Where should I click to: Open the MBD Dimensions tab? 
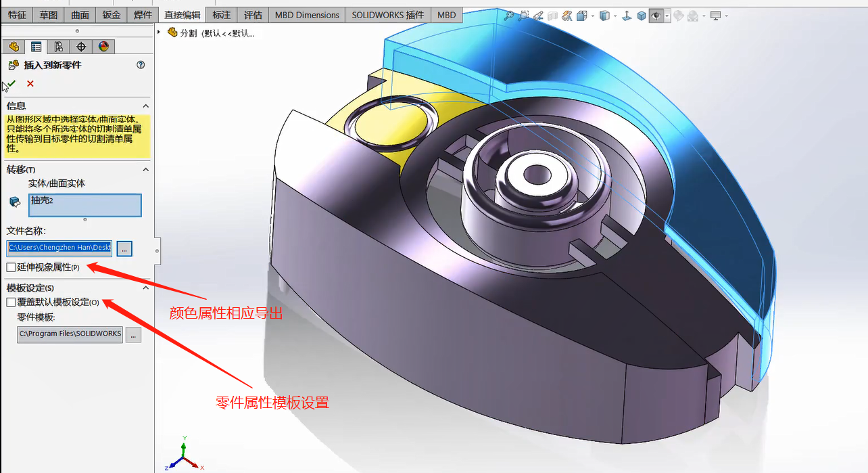(x=307, y=15)
